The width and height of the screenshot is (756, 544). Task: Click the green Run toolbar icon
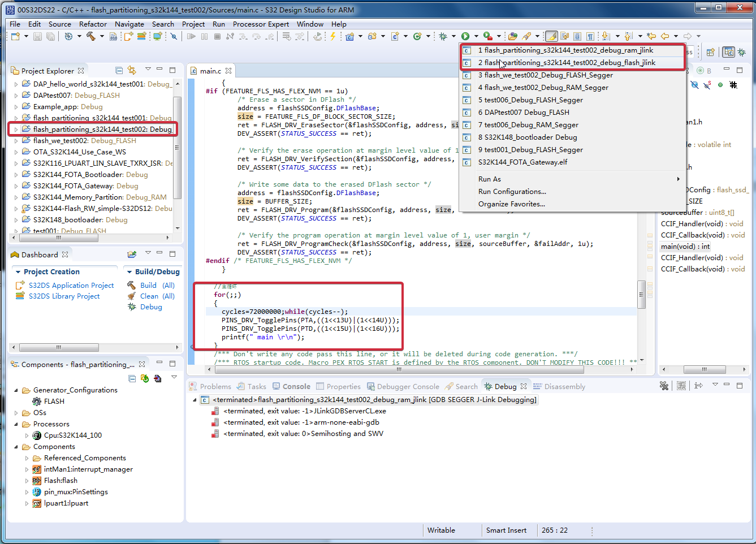(465, 36)
